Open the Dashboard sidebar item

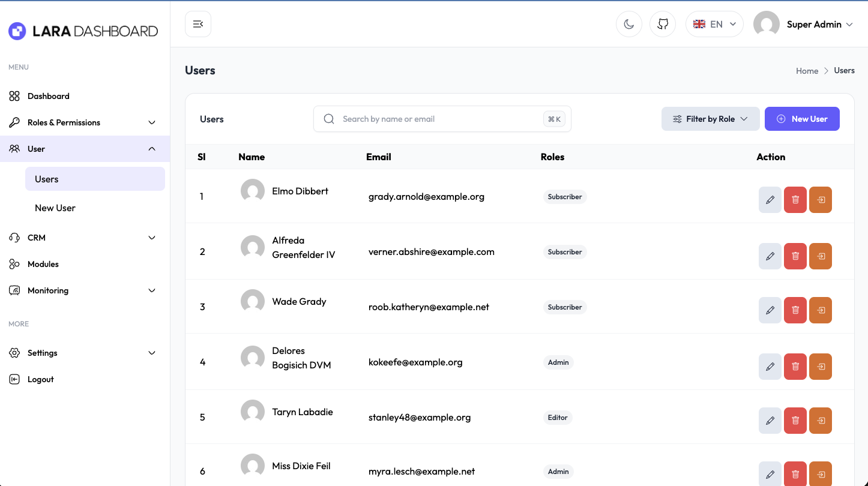coord(48,96)
